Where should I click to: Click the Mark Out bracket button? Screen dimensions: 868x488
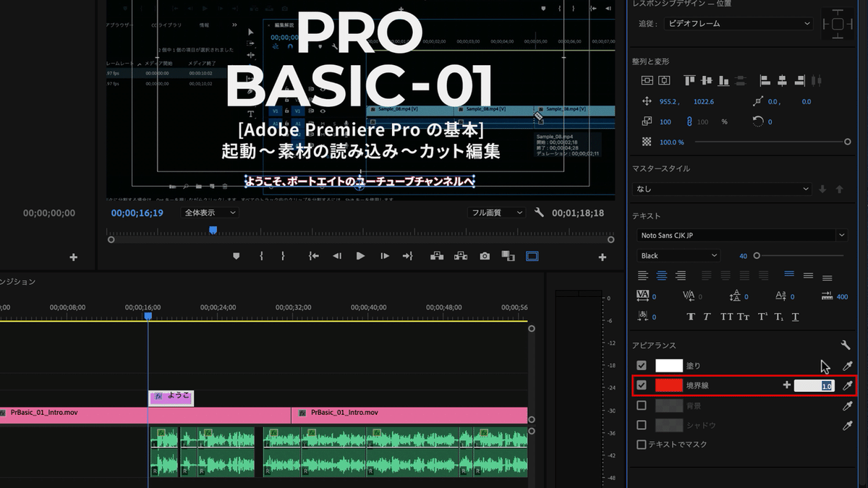[283, 256]
